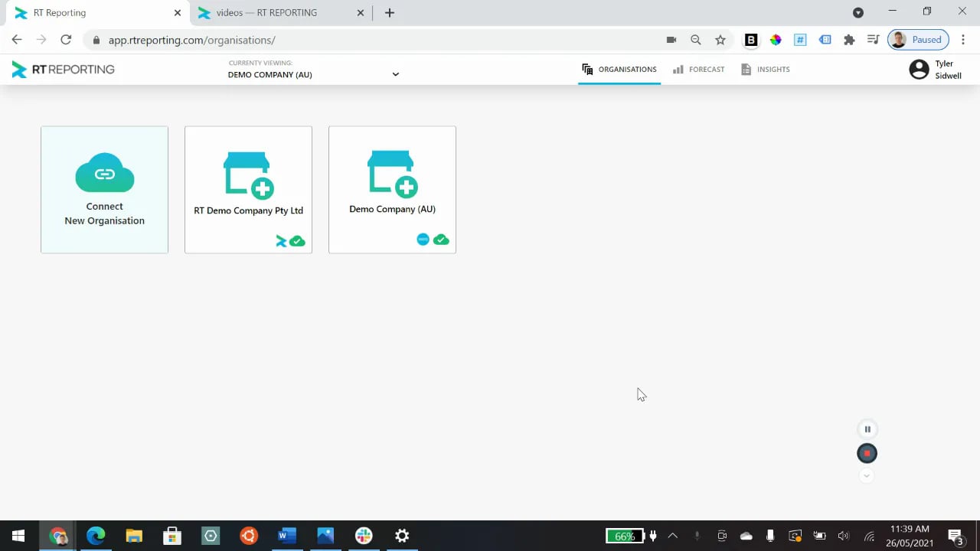Collapse the recording controls chevron
The width and height of the screenshot is (980, 551).
867,476
